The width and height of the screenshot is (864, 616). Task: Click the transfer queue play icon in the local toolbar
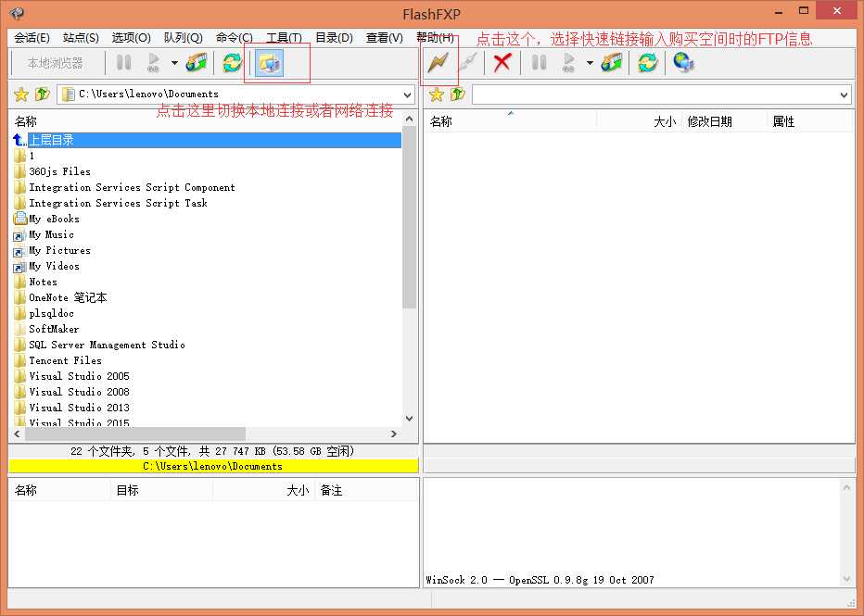click(154, 62)
